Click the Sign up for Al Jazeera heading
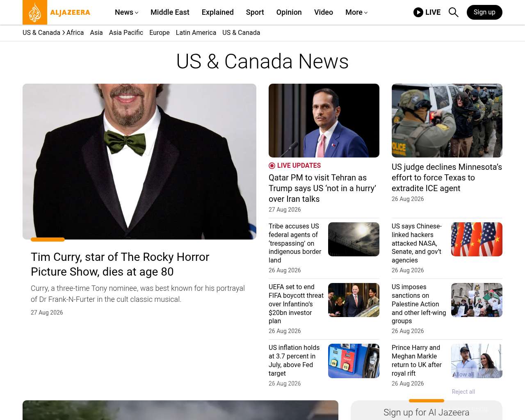Viewport: 525px width, 420px height. (x=427, y=412)
